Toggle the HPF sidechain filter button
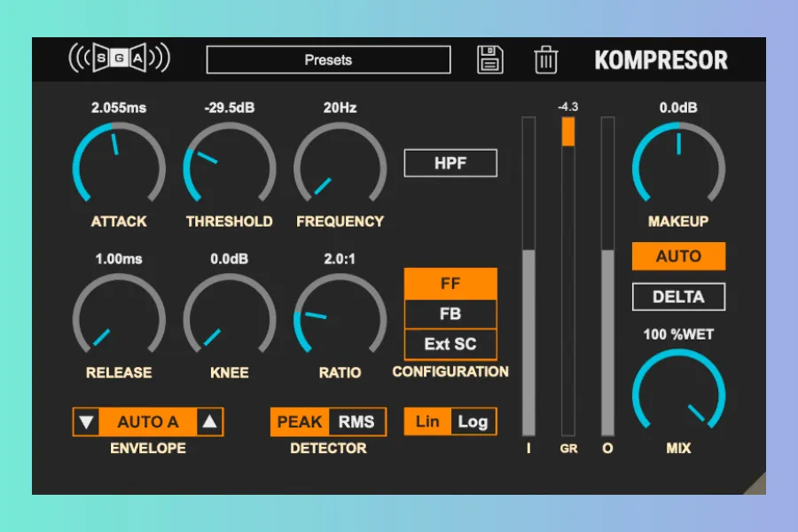Screen dimensions: 798x532 450,163
